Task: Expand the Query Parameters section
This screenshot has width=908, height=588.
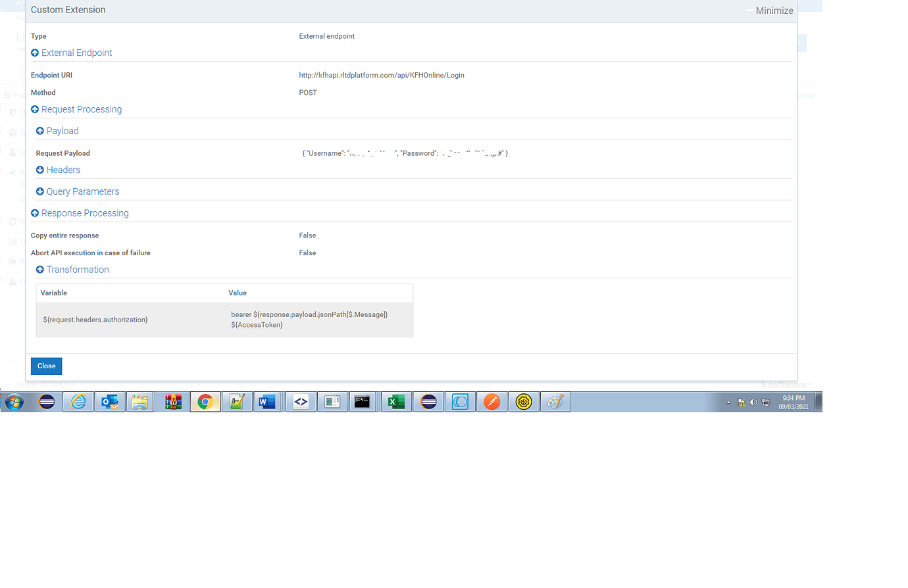Action: click(78, 191)
